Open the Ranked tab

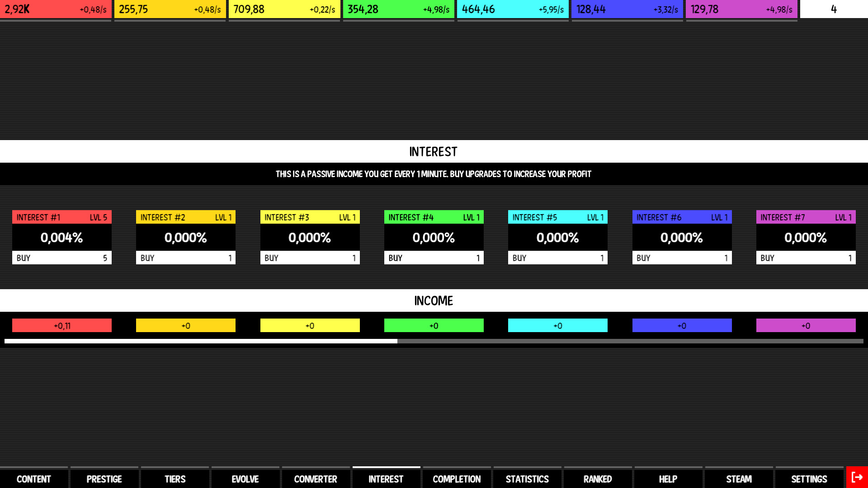click(x=598, y=479)
